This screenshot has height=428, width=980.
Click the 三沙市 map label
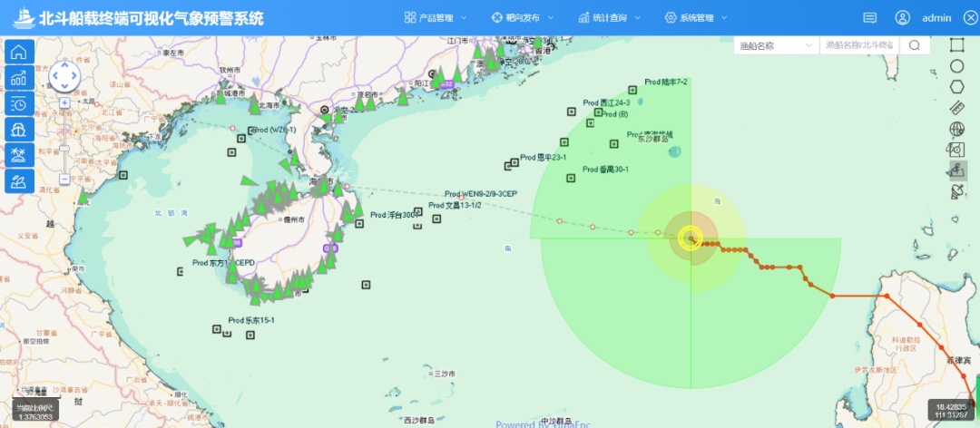pos(445,374)
